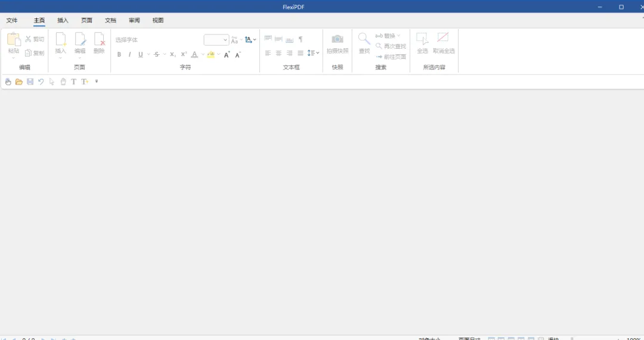Click the save floppy disk icon
Image resolution: width=644 pixels, height=340 pixels.
click(x=30, y=82)
